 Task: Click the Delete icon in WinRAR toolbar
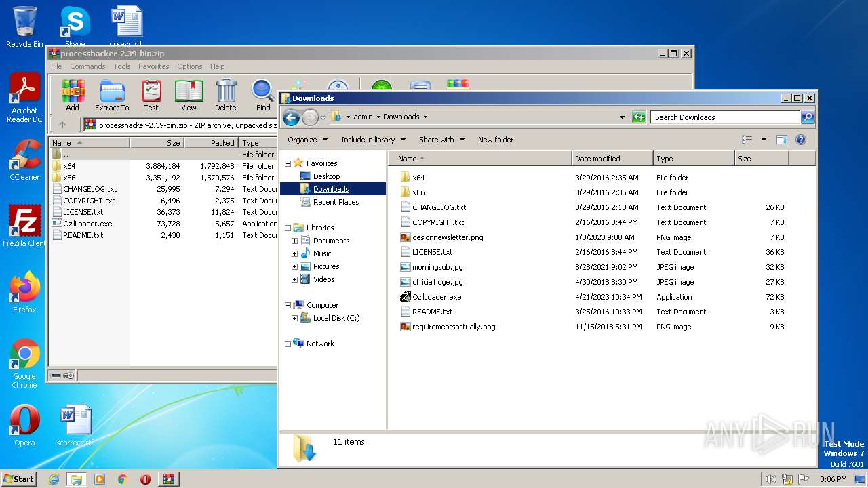[x=226, y=95]
